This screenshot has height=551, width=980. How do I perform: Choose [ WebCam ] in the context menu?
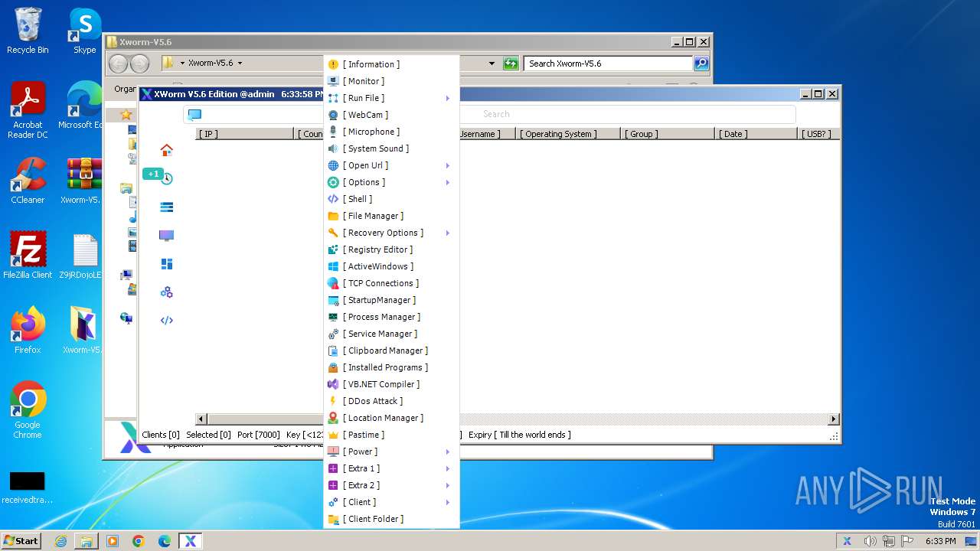click(391, 115)
